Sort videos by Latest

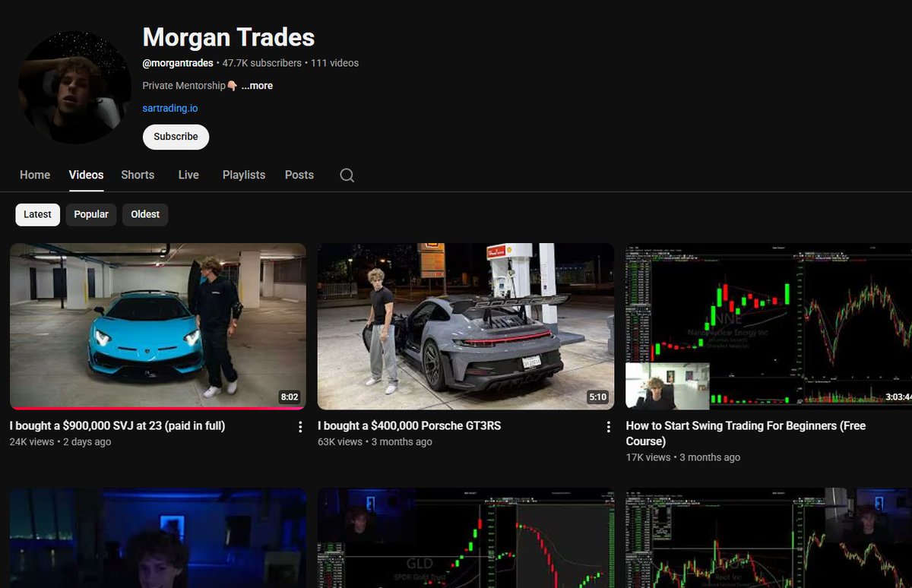pos(37,214)
